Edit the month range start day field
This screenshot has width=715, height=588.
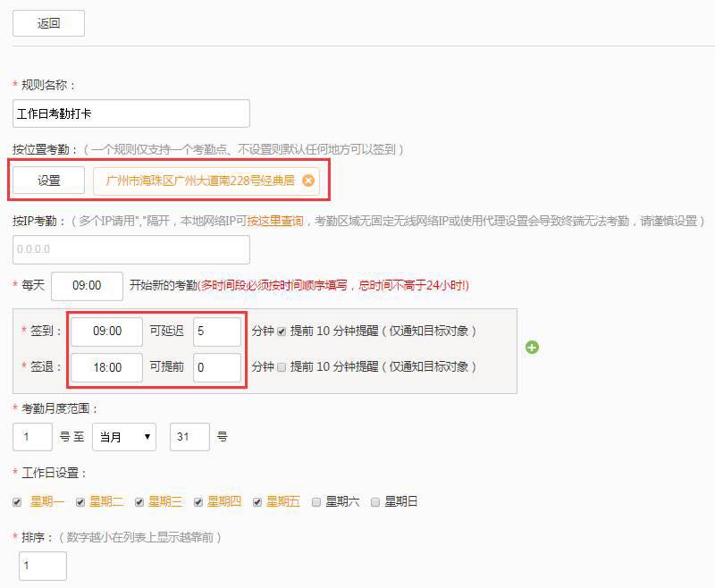(x=32, y=437)
